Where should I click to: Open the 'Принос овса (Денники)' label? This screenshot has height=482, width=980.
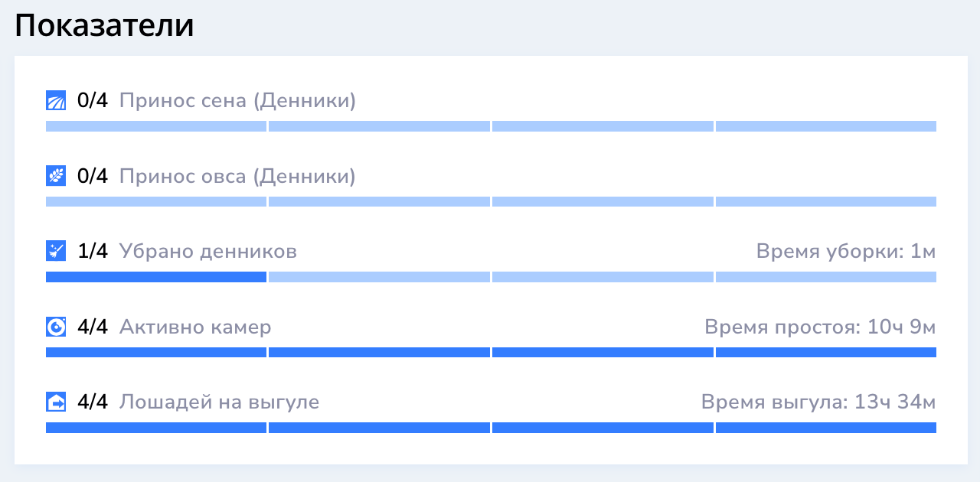click(x=237, y=176)
